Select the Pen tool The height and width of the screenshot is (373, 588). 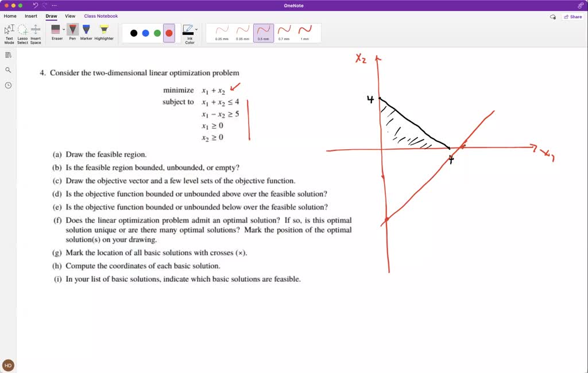pos(72,32)
